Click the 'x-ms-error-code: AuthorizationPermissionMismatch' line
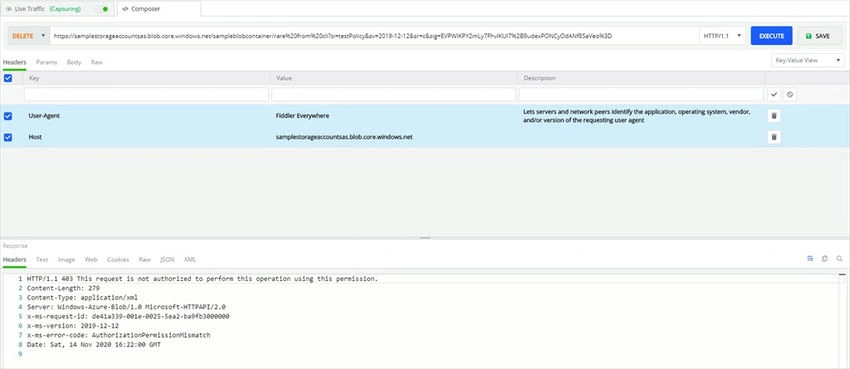 pos(118,335)
